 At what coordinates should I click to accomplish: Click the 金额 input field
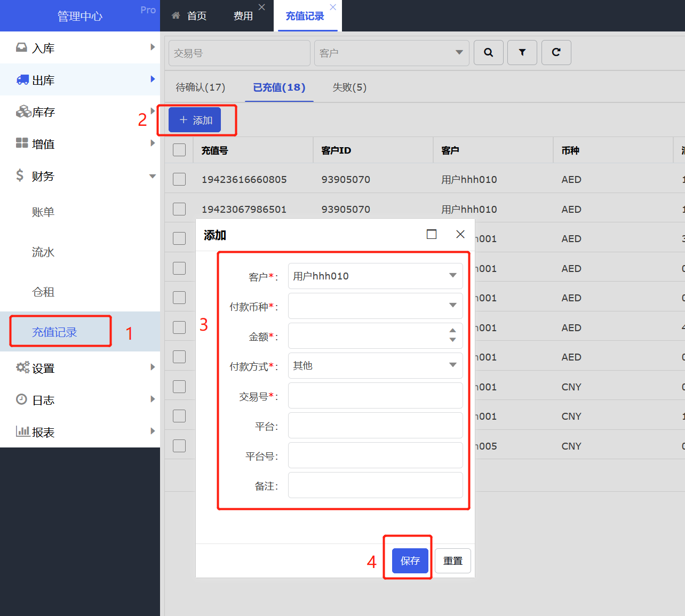pos(376,335)
